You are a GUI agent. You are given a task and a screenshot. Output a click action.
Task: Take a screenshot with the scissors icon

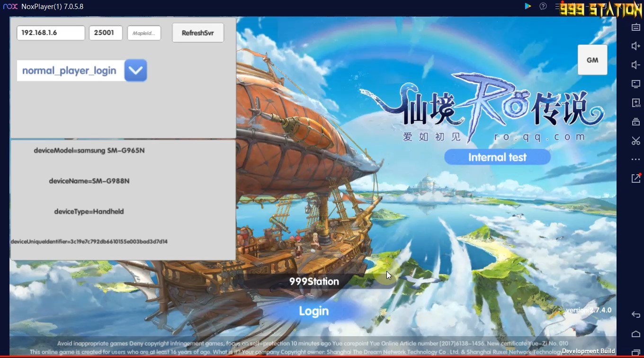(636, 141)
